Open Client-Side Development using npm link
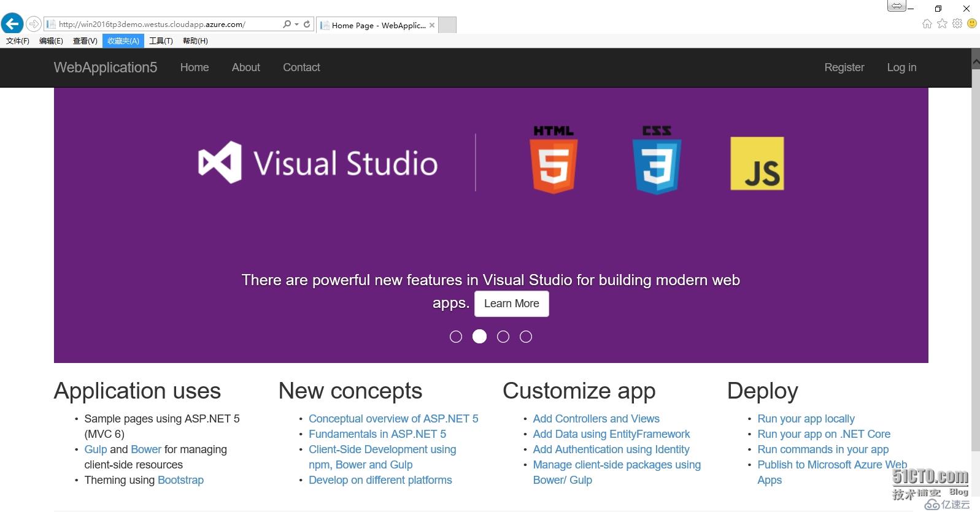The height and width of the screenshot is (512, 980). pyautogui.click(x=382, y=457)
